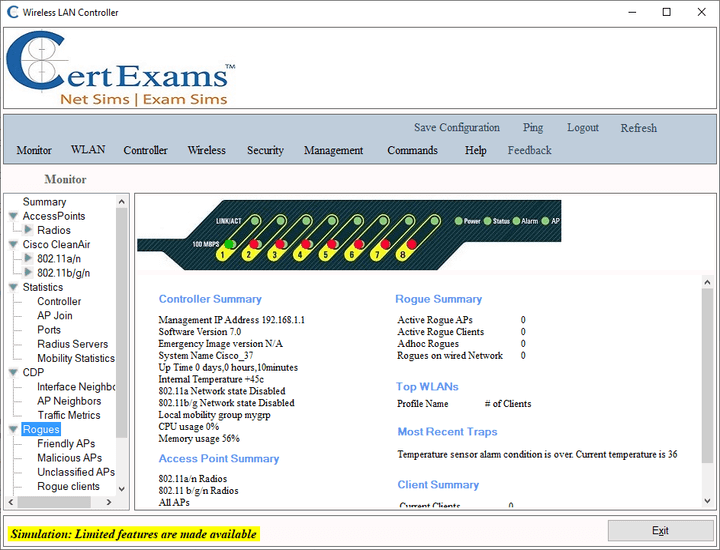Click Controller Summary heading
The image size is (720, 550).
(x=210, y=299)
